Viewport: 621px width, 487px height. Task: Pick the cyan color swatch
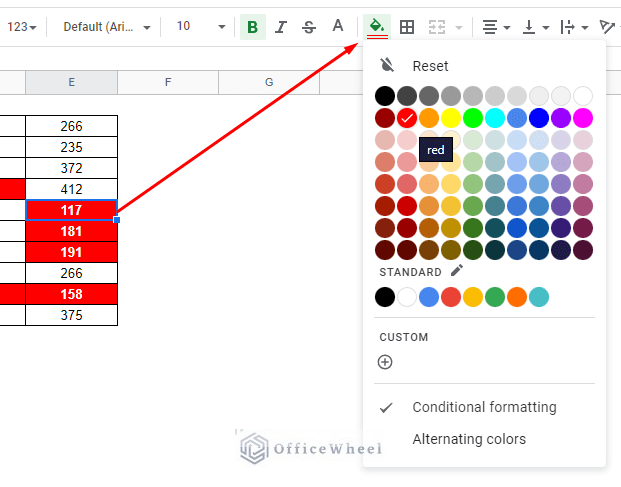tap(495, 118)
